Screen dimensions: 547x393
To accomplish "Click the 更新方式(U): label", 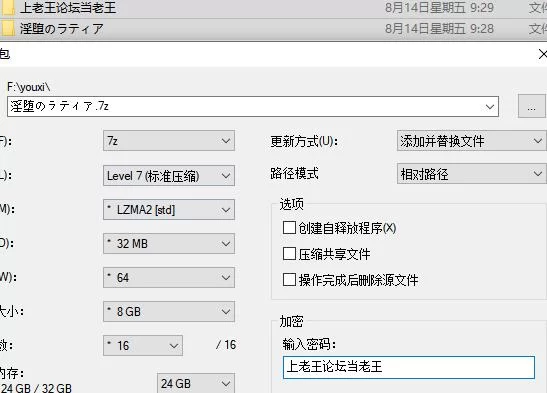I will 304,141.
